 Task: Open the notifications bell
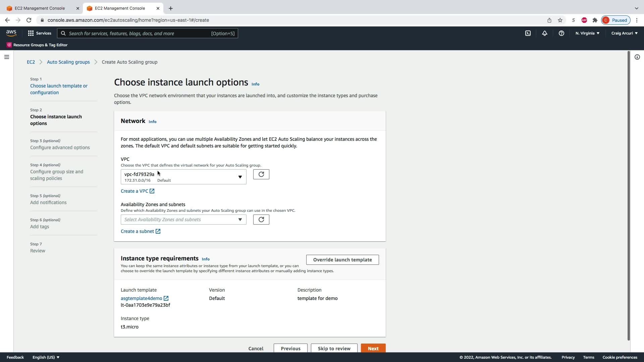tap(545, 33)
